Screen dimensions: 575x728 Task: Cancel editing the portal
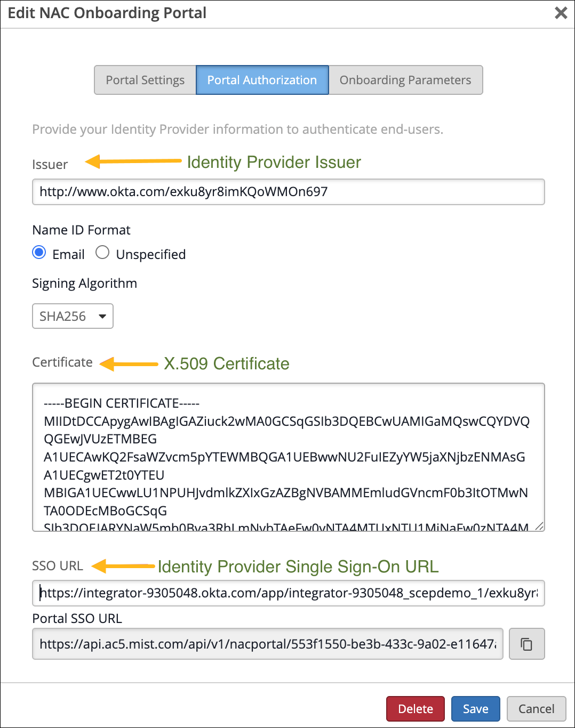[536, 708]
